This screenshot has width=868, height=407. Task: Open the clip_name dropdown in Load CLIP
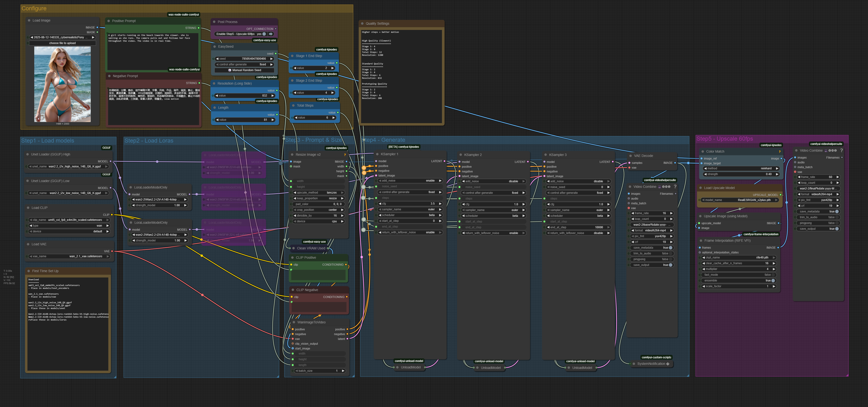(x=69, y=220)
